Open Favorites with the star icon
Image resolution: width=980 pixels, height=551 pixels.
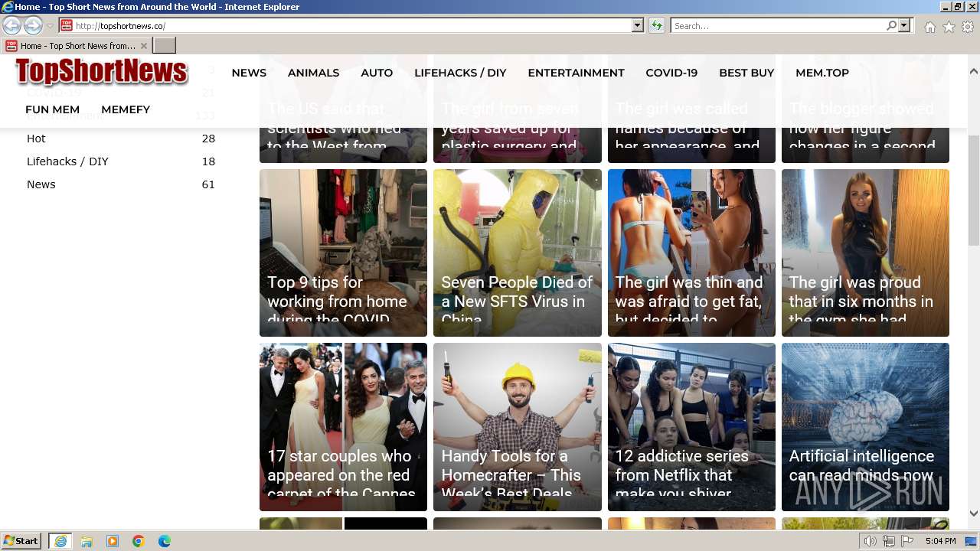click(949, 27)
